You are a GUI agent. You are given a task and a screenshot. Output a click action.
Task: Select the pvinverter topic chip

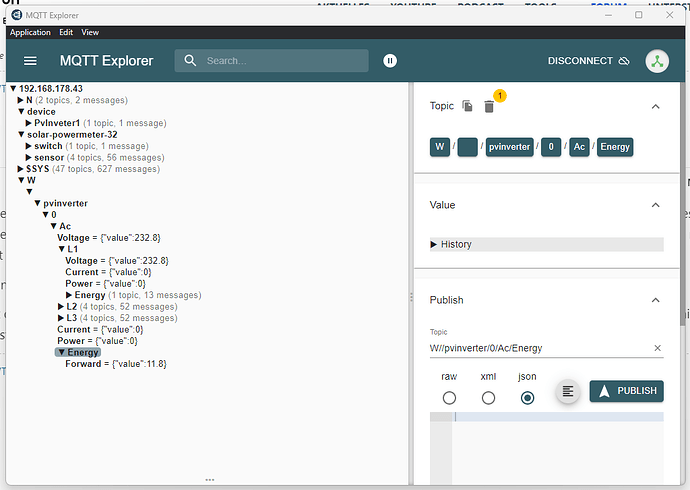pos(509,147)
